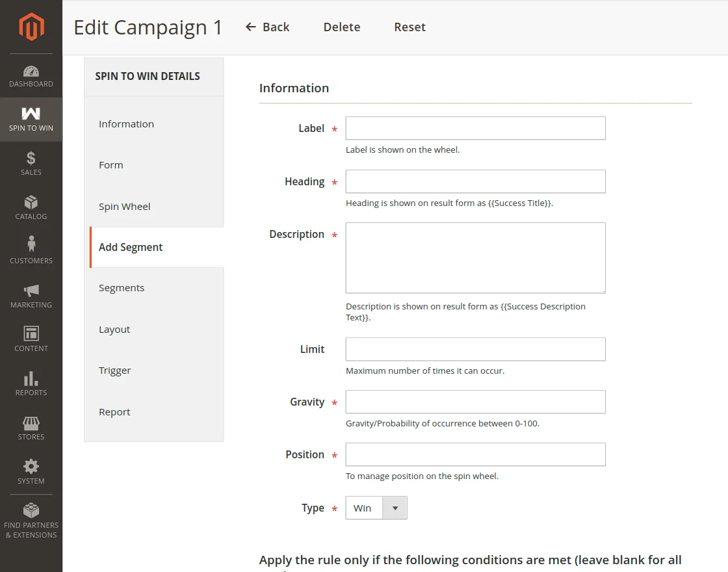Open the System gear icon
728x572 pixels.
(x=31, y=466)
